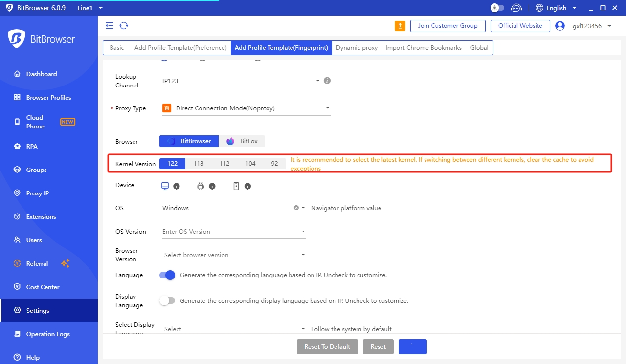Viewport: 626px width, 364px height.
Task: Select kernel version 122
Action: click(x=172, y=164)
